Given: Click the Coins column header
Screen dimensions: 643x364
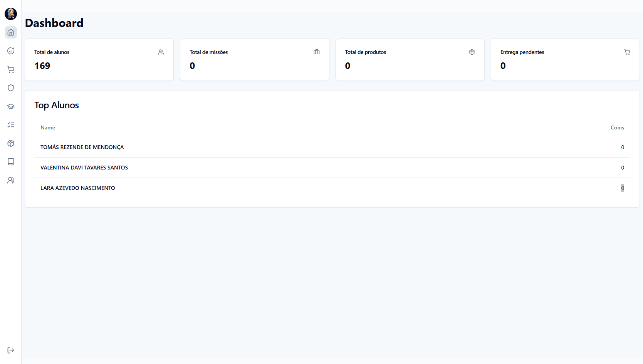Looking at the screenshot, I should tap(617, 127).
